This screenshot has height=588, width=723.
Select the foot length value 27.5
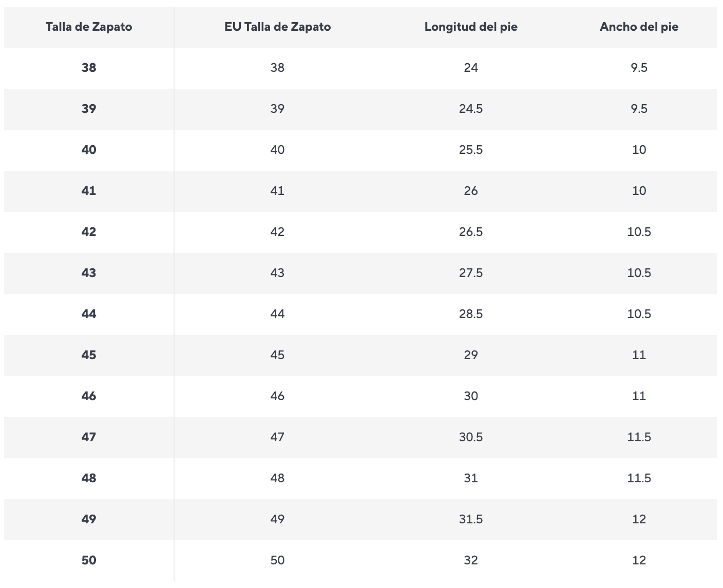[x=471, y=273]
